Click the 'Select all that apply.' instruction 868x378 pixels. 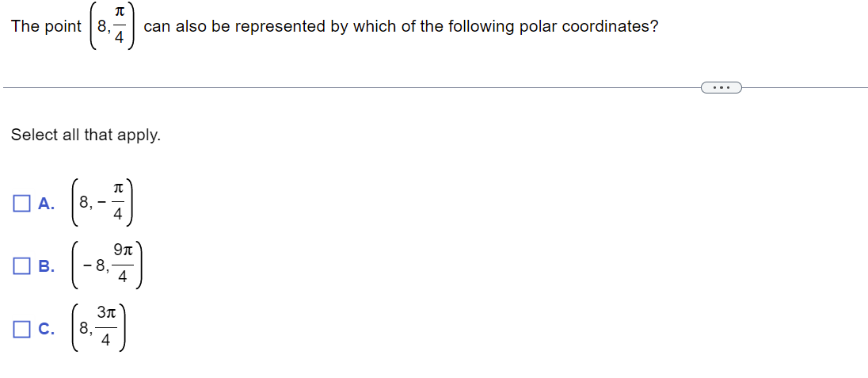(x=86, y=135)
